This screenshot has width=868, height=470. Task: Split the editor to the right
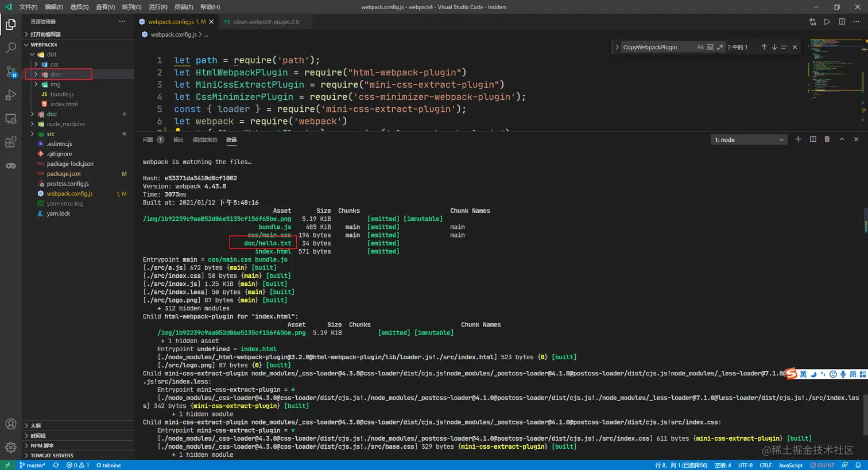pos(842,22)
